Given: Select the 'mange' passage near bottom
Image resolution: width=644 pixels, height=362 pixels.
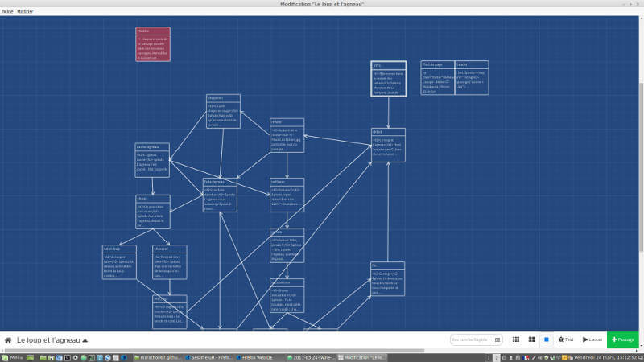Looking at the screenshot, I should pyautogui.click(x=170, y=312).
